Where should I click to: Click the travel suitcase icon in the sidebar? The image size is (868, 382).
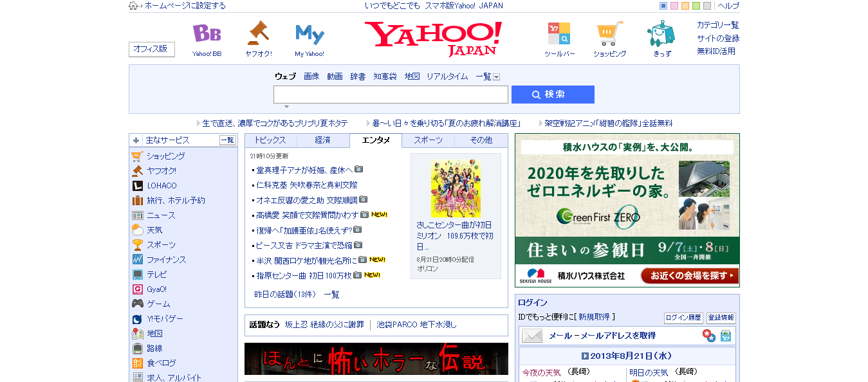click(x=137, y=201)
